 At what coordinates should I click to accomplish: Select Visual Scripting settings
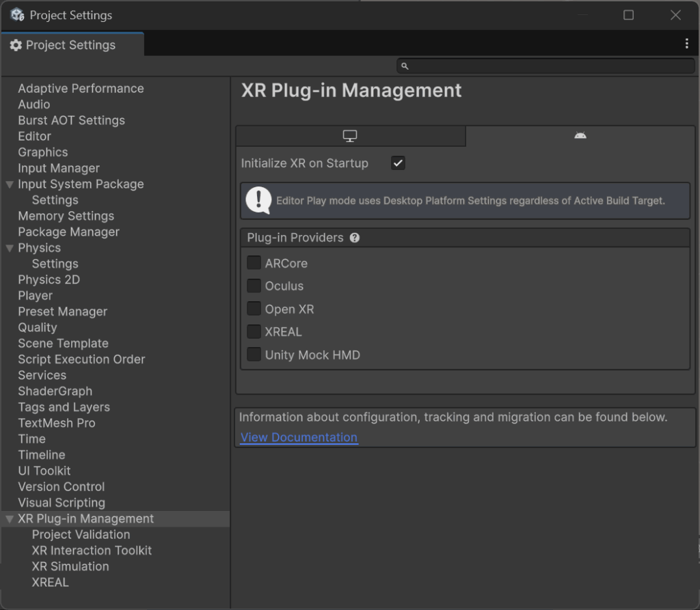click(62, 503)
